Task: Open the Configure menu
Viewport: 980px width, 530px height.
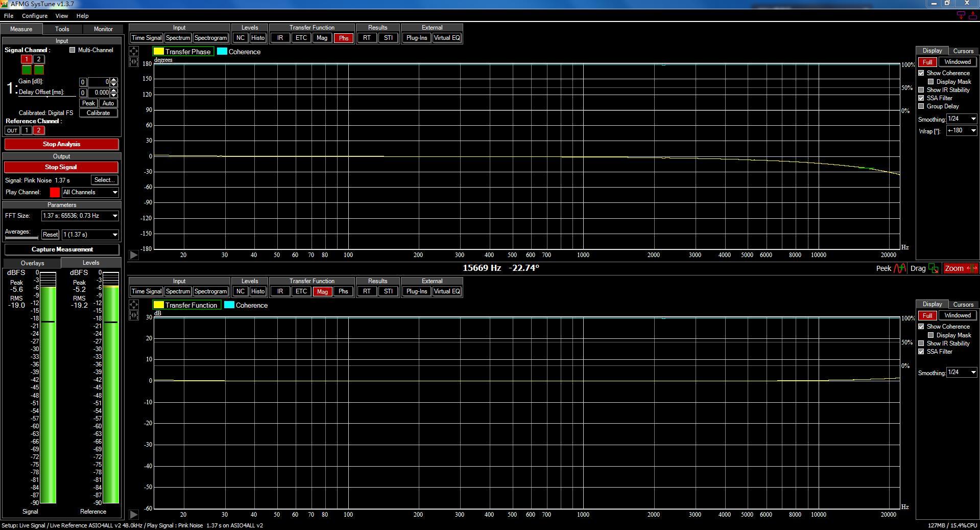Action: tap(35, 16)
